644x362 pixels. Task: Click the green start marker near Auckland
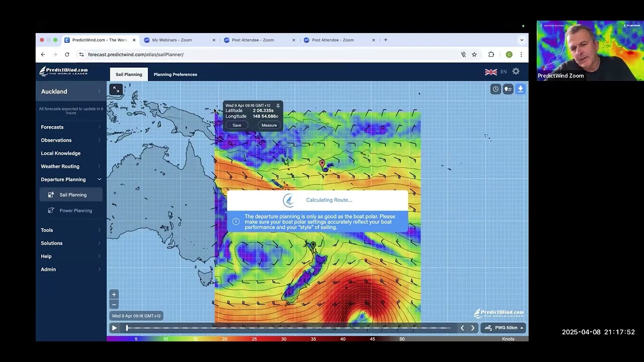(313, 245)
